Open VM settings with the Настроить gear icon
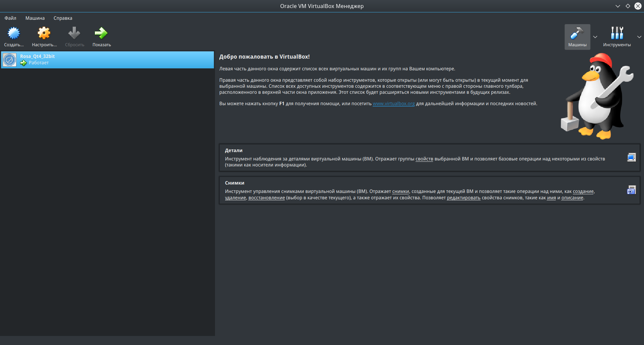The width and height of the screenshot is (644, 345). tap(44, 33)
